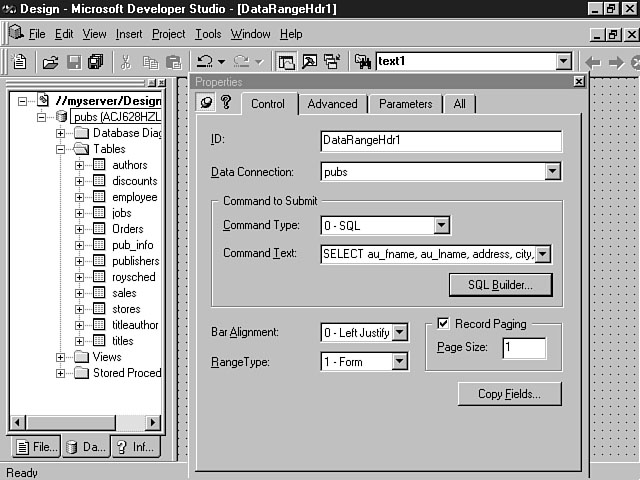
Task: Click the binoculars Find icon
Action: click(x=363, y=62)
